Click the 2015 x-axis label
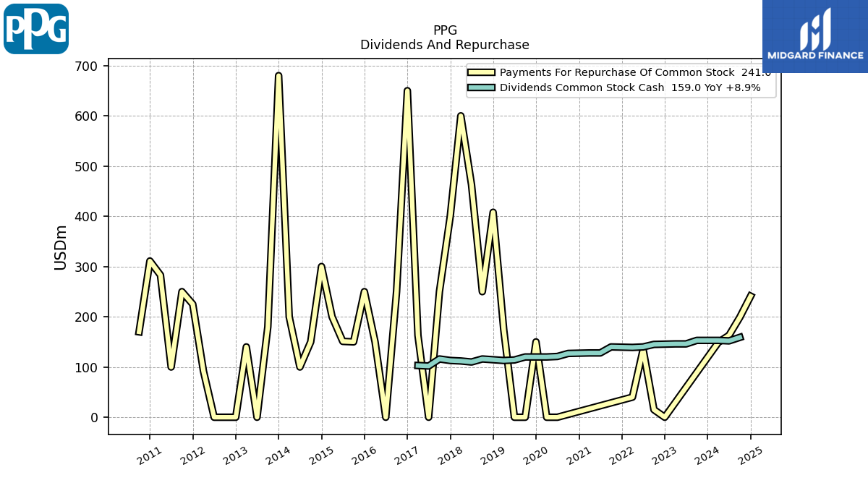 (321, 455)
